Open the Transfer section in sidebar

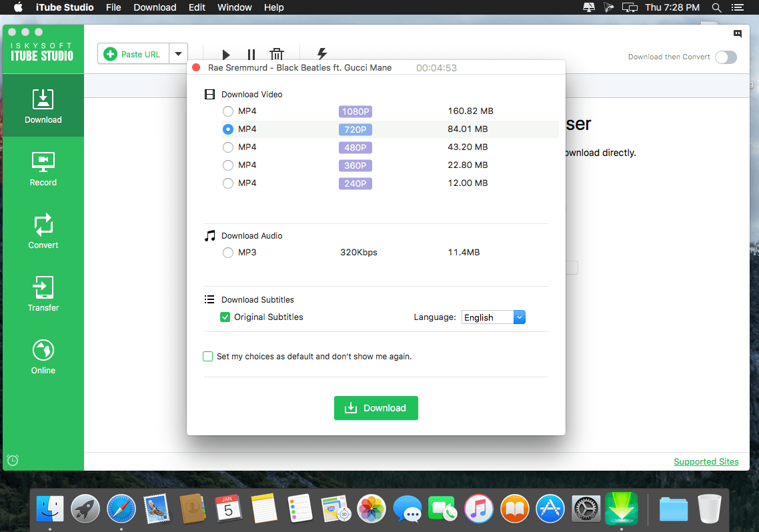[43, 293]
